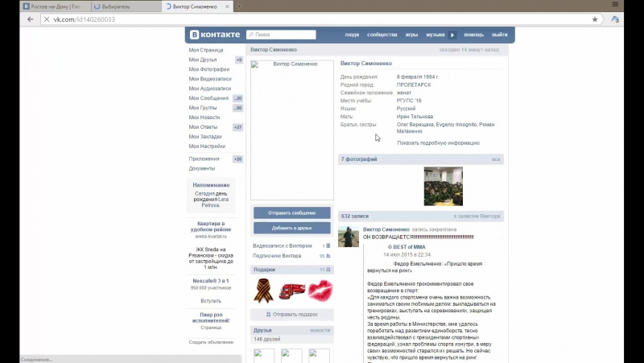Open Мои Сообщения

208,98
